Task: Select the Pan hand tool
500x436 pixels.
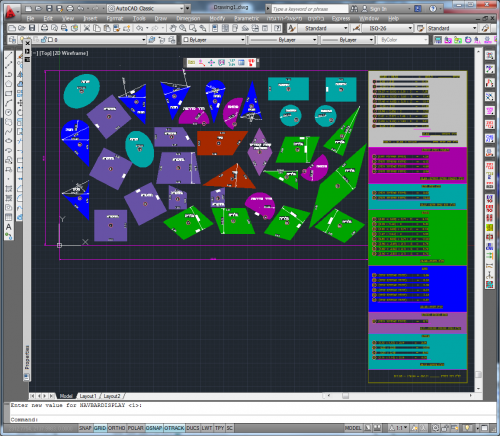Action: [173, 28]
